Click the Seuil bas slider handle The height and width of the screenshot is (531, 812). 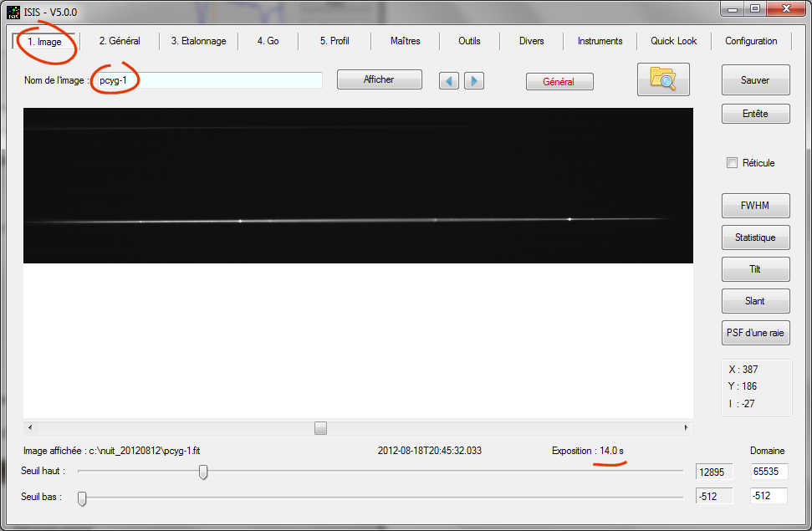82,498
